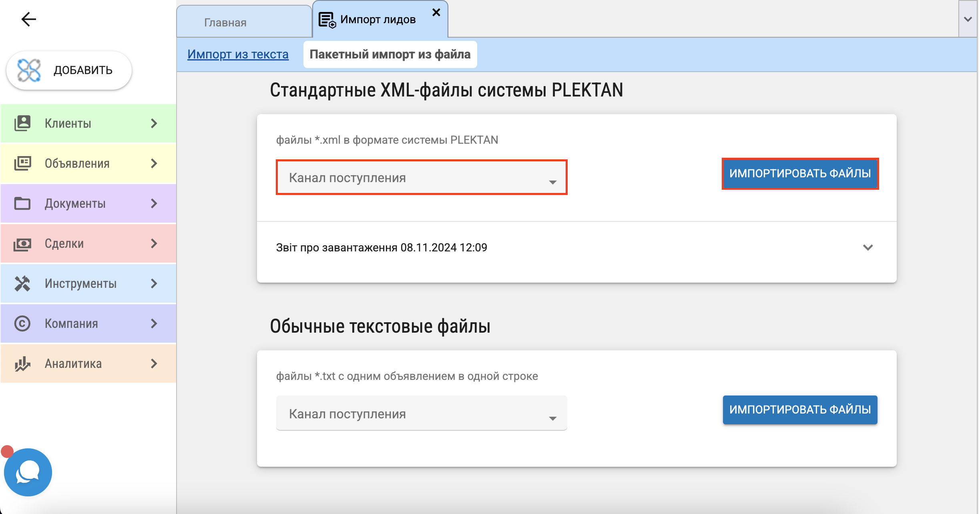
Task: Click label файлы *.xml в формате системы PLEKTAN
Action: (387, 140)
